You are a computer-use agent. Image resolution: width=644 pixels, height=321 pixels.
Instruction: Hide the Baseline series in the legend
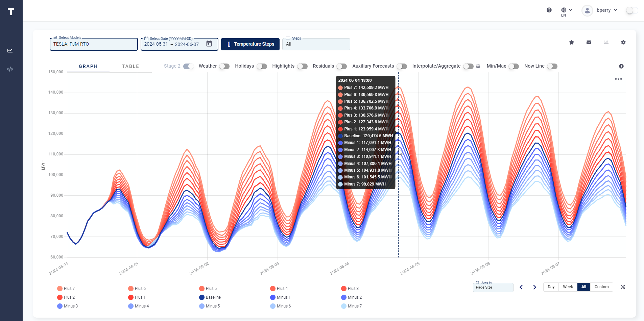(210, 297)
